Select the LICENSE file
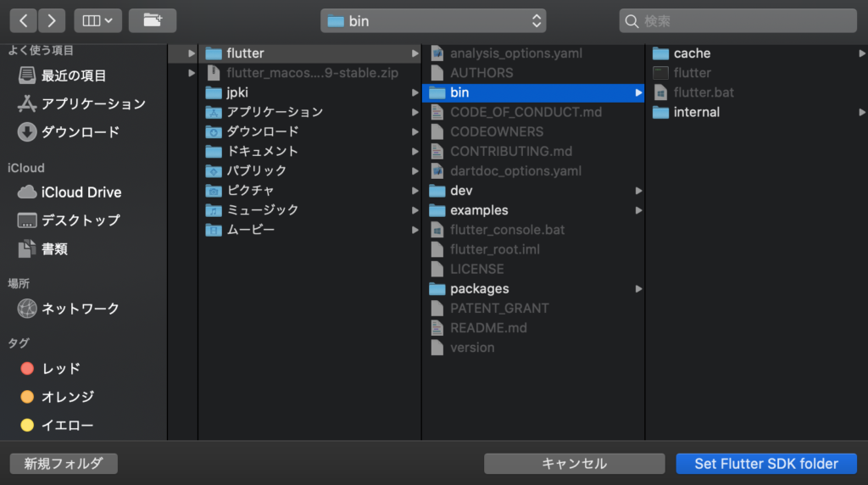 (534, 269)
